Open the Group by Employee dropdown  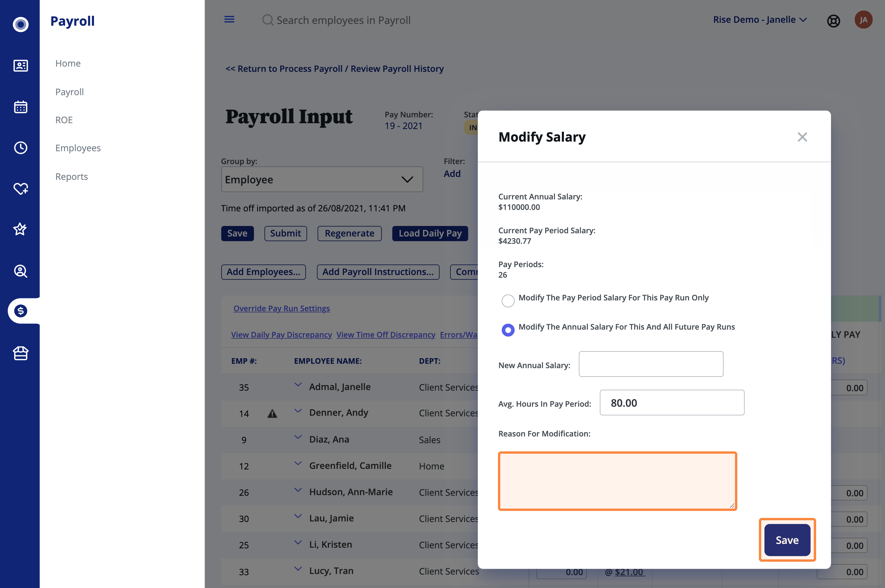coord(322,179)
